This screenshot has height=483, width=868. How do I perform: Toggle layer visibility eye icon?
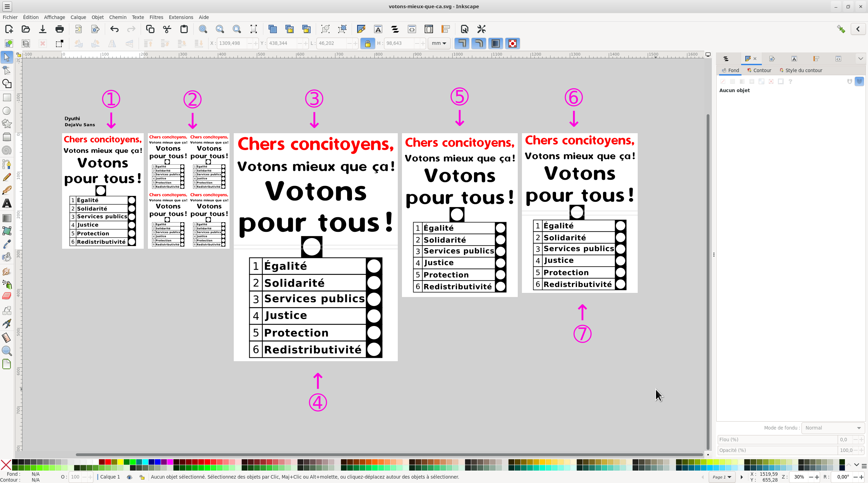click(x=130, y=477)
